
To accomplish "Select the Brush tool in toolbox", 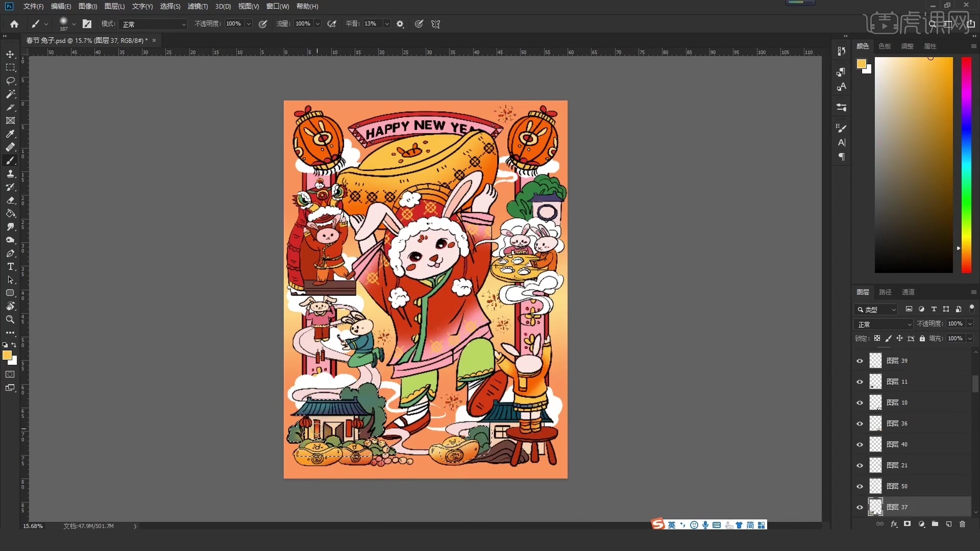I will pyautogui.click(x=10, y=160).
